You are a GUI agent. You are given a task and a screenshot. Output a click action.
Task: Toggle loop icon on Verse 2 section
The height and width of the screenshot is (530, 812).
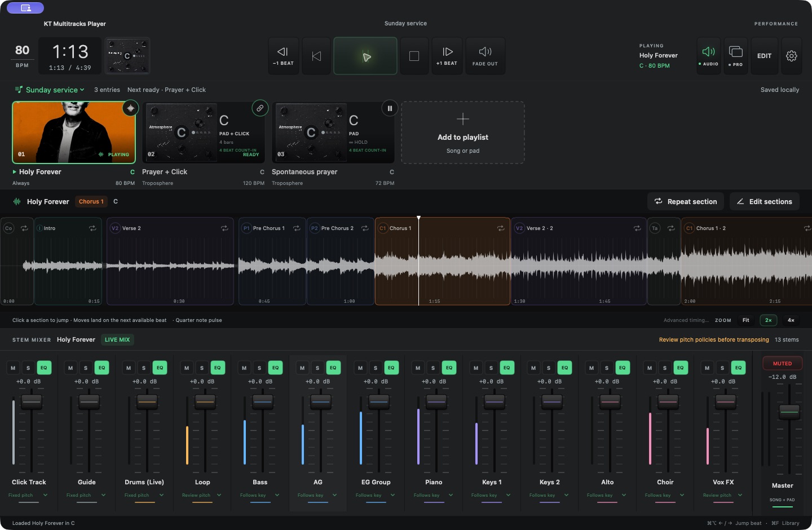[x=224, y=228]
